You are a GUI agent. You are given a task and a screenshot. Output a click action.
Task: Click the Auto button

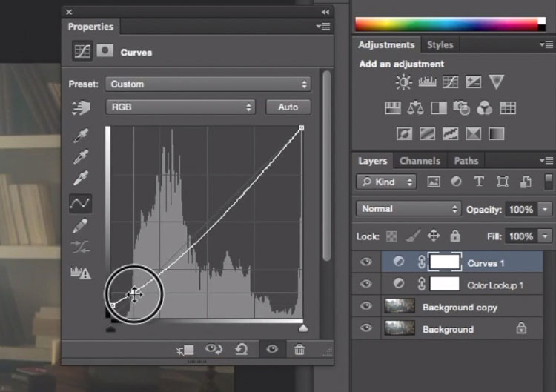click(288, 107)
